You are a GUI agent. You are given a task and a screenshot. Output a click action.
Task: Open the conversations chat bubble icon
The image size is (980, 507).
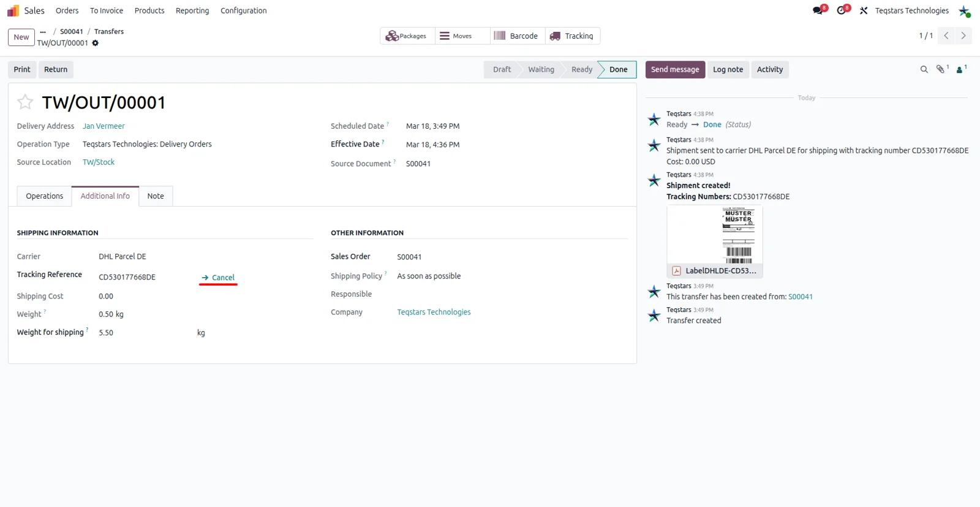click(x=818, y=10)
